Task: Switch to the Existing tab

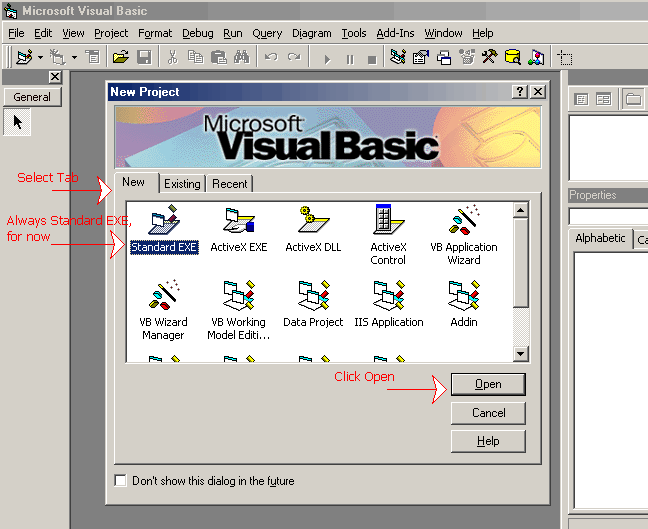Action: click(182, 184)
